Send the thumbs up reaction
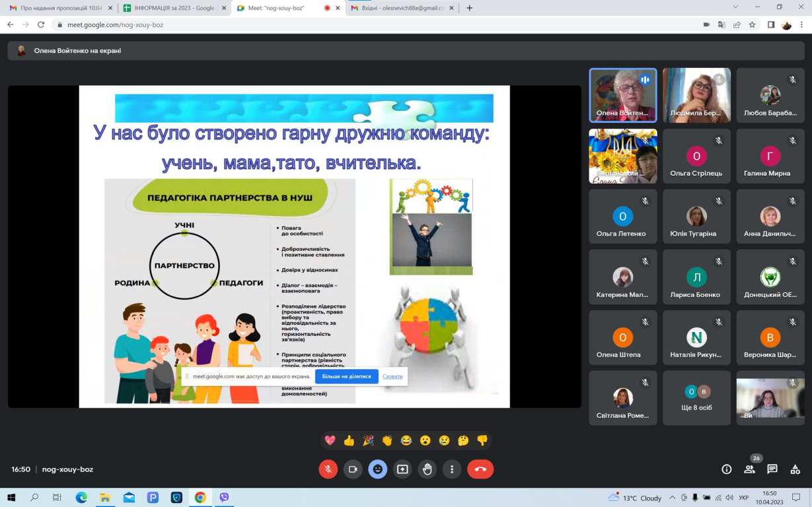Viewport: 812px width, 507px height. pyautogui.click(x=350, y=440)
